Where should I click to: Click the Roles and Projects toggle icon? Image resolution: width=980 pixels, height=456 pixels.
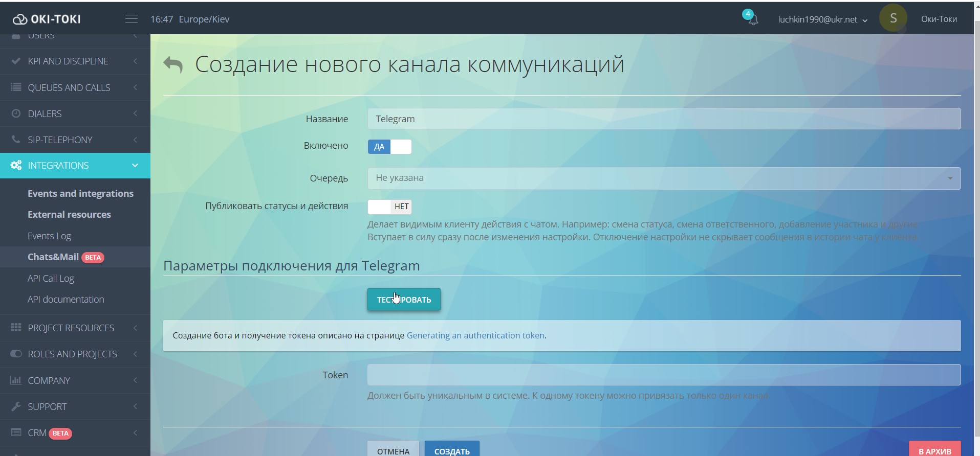tap(16, 354)
